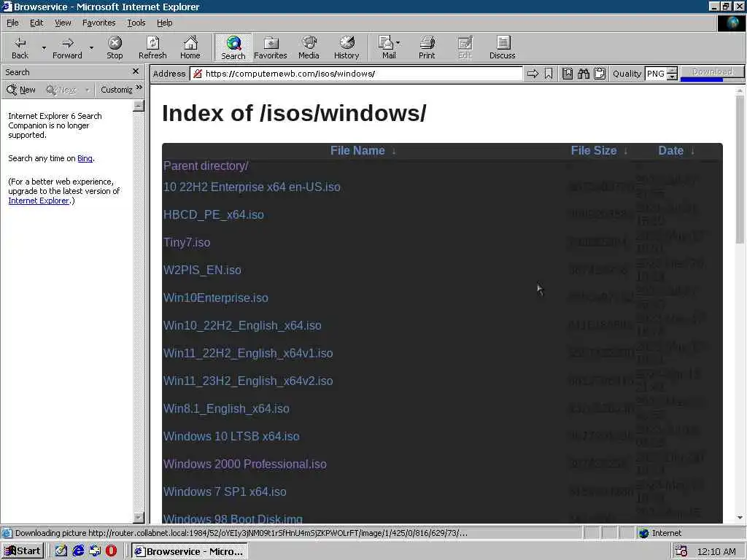Open Win10_22H2_English_x64.iso link
This screenshot has width=747, height=560.
242,325
